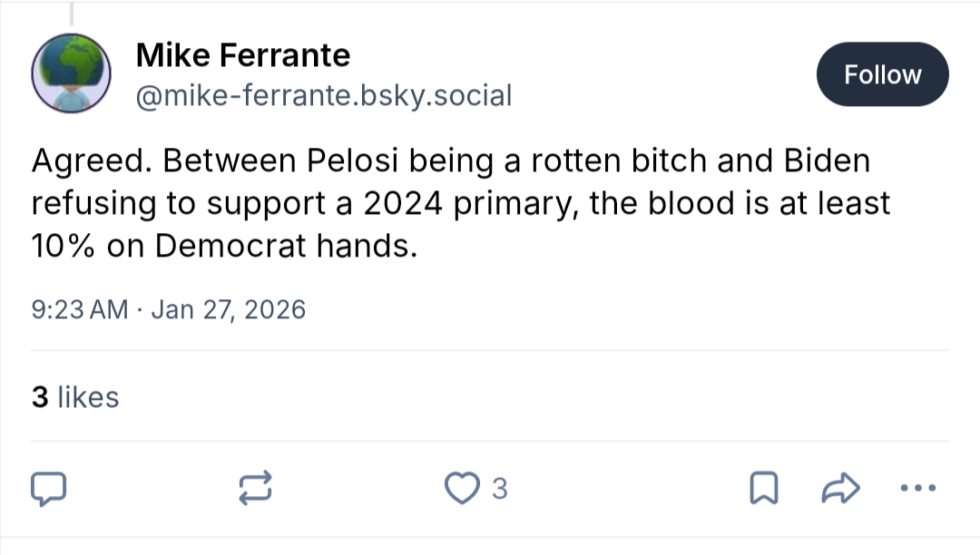The width and height of the screenshot is (980, 555).
Task: Bookmark this post by Mike Ferrante
Action: (764, 489)
